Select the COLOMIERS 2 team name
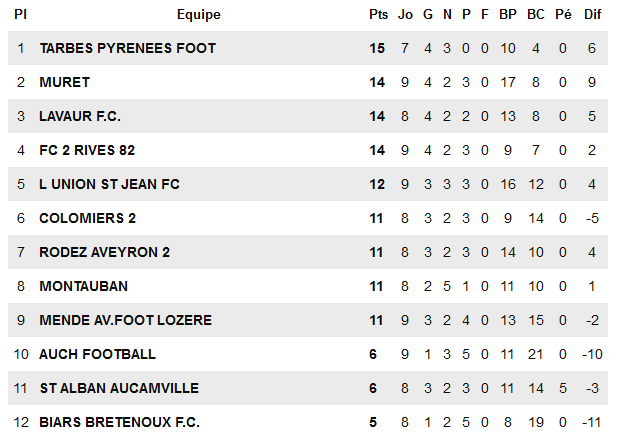The image size is (618, 442). 87,218
